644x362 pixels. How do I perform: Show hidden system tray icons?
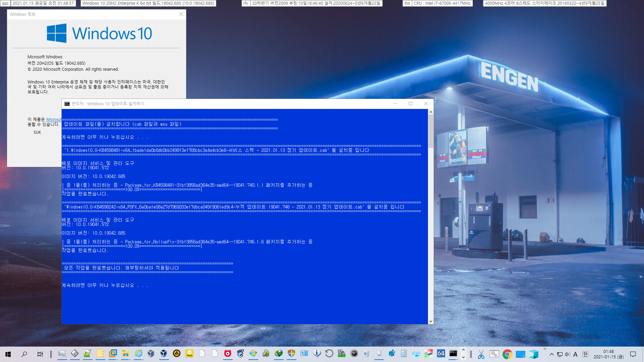(x=551, y=354)
